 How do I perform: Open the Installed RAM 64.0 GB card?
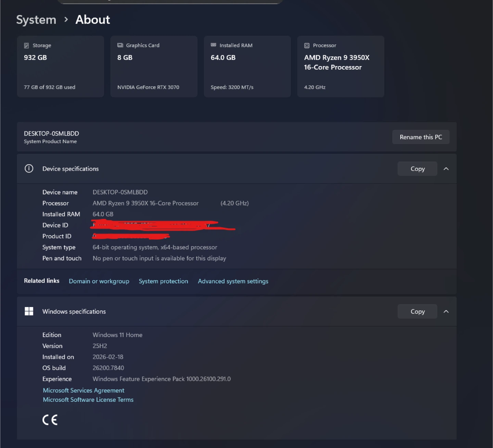247,66
